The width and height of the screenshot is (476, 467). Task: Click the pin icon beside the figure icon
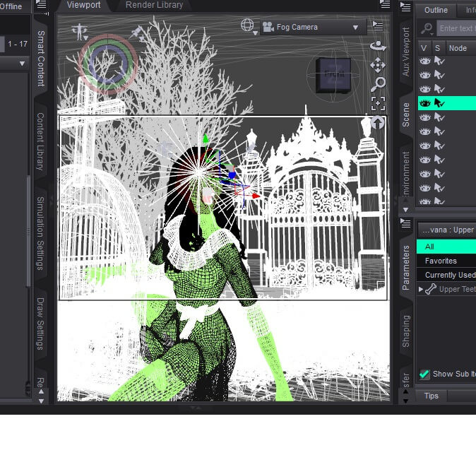(x=138, y=32)
